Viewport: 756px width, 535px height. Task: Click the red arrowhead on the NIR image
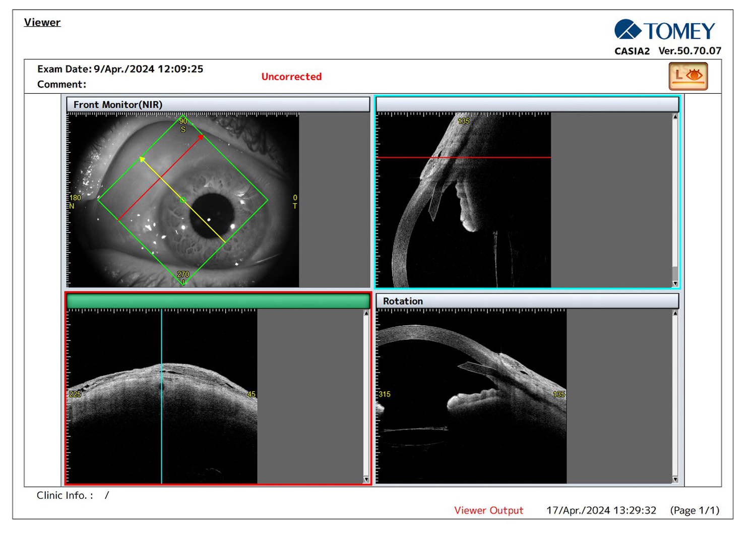point(201,137)
